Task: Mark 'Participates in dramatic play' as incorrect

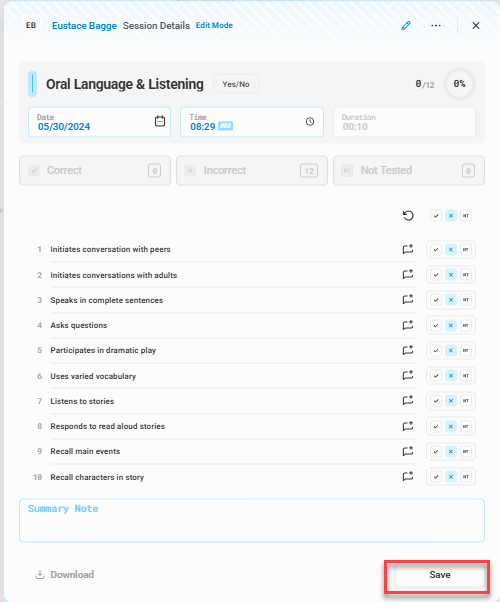Action: point(451,351)
